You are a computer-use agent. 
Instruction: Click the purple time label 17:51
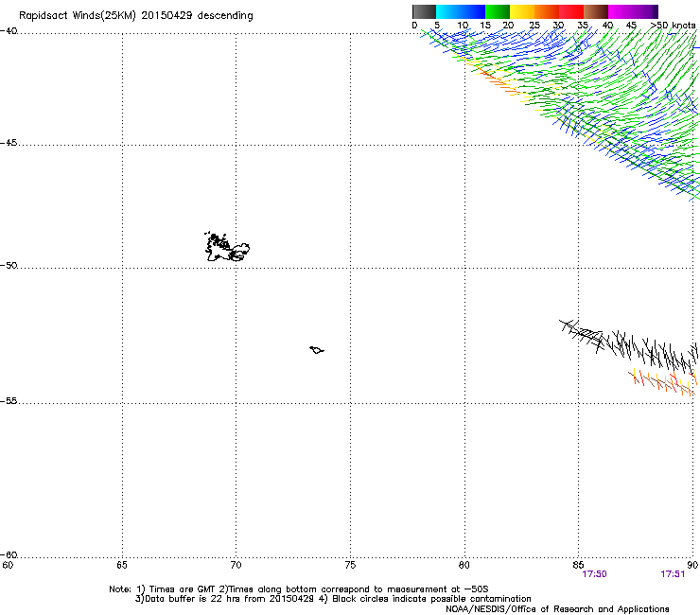[x=673, y=574]
